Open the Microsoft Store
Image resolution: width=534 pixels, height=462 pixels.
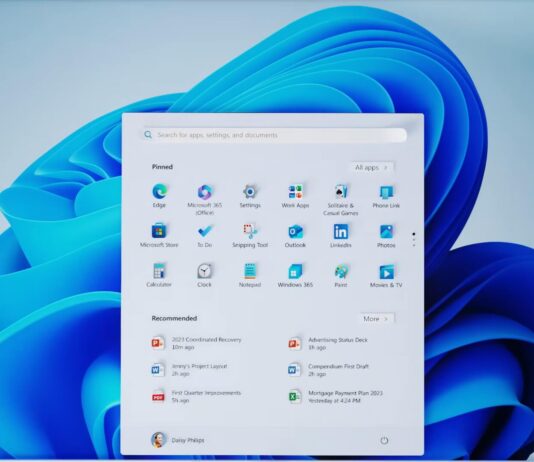(x=159, y=235)
